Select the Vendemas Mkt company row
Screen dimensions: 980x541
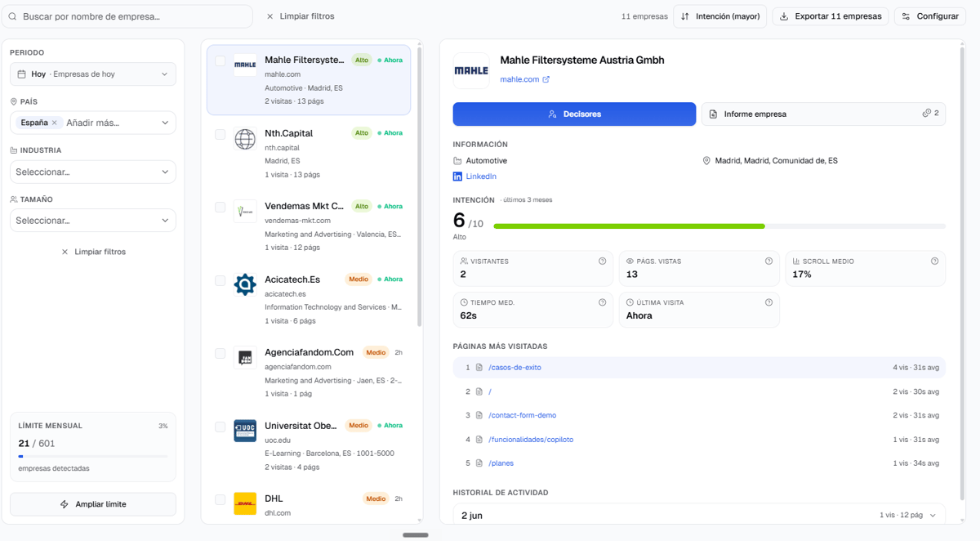coord(309,226)
